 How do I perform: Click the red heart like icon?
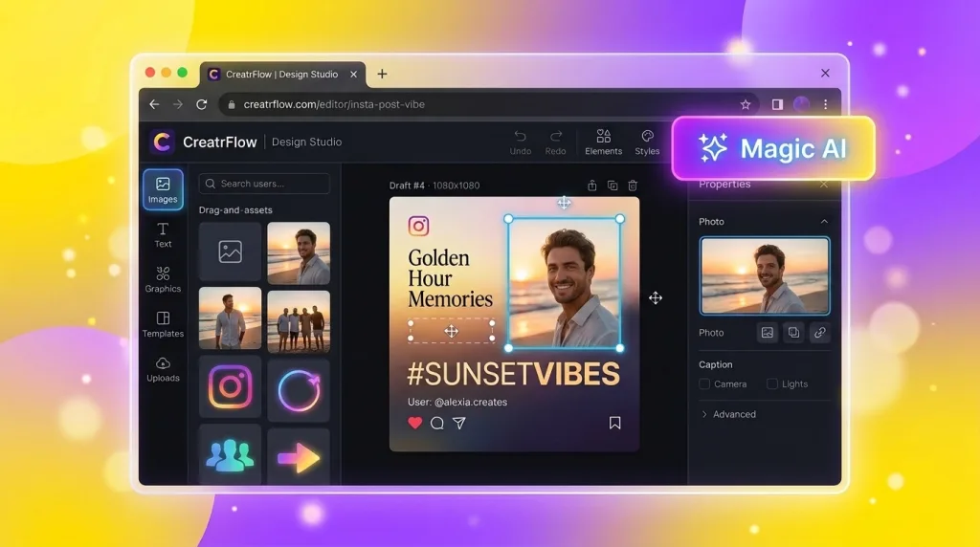(415, 423)
